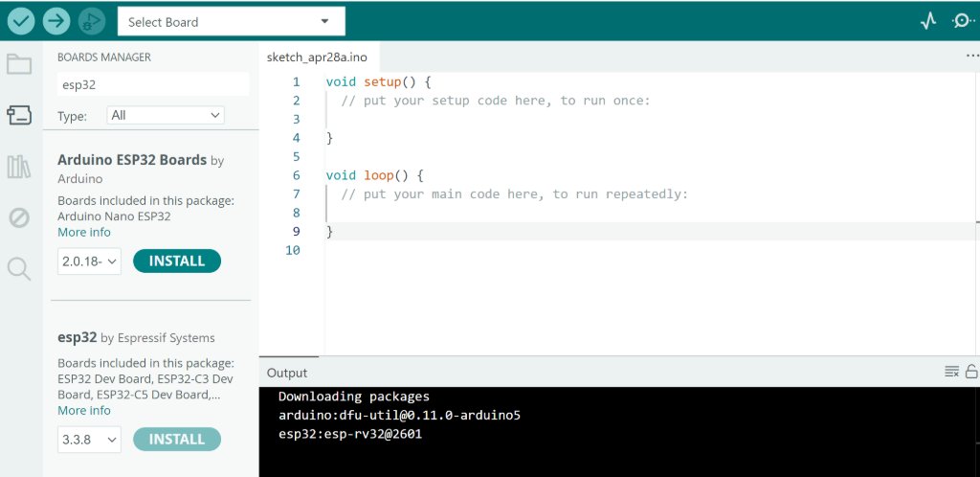This screenshot has width=980, height=477.
Task: Click line number 1 in the editor gutter
Action: 297,82
